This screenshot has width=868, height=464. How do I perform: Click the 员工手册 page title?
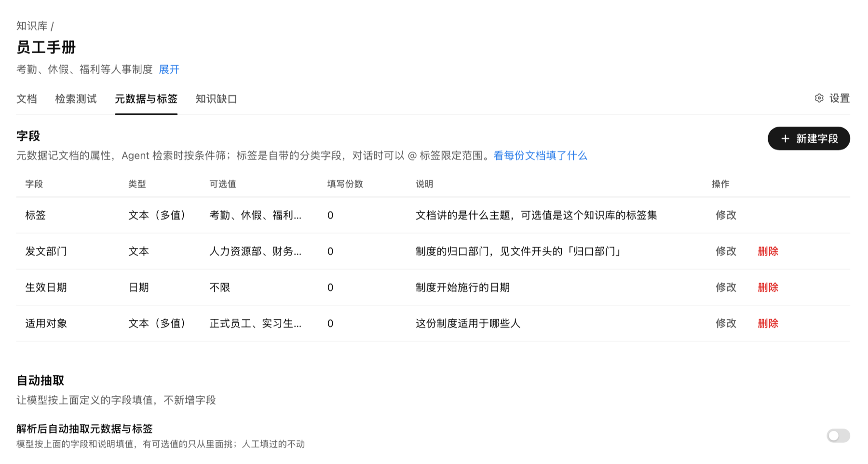46,47
